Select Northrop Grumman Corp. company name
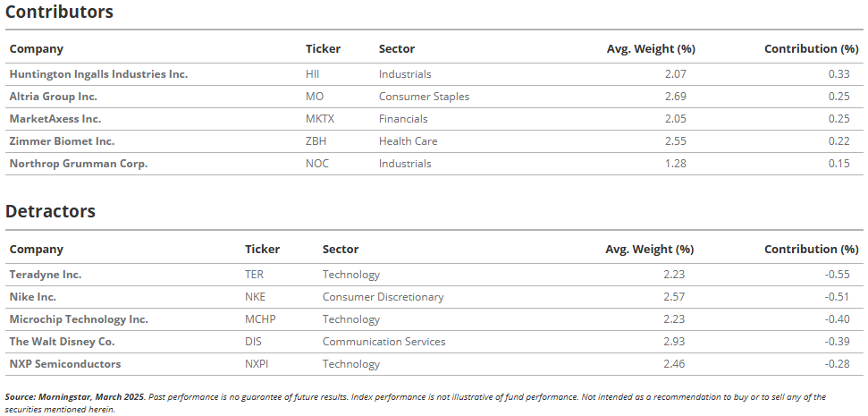The height and width of the screenshot is (416, 868). pyautogui.click(x=79, y=164)
